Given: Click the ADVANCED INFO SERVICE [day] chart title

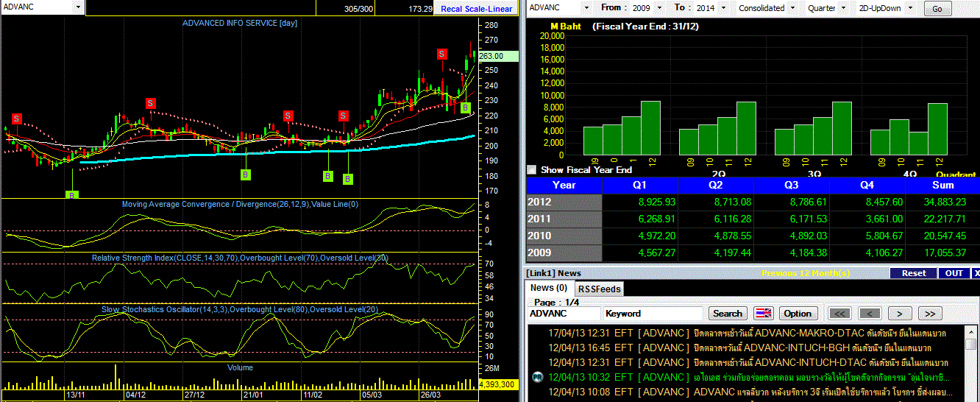Looking at the screenshot, I should click(x=240, y=23).
